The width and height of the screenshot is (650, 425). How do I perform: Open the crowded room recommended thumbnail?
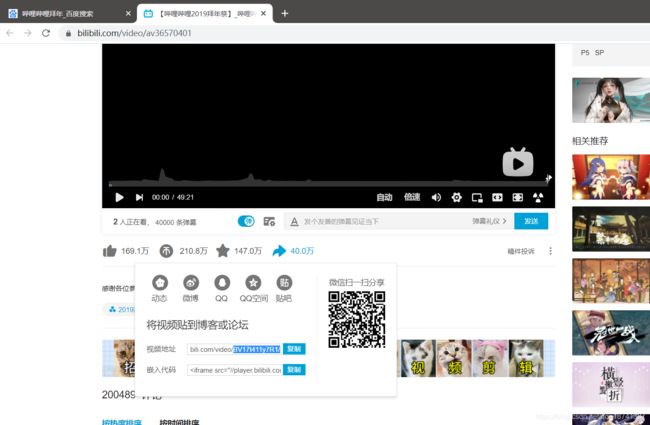611,281
